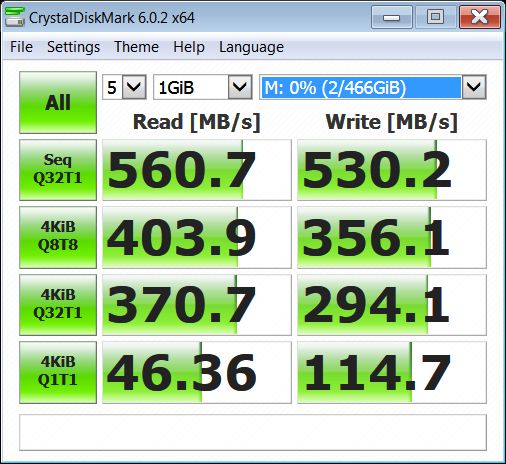Start the 4KiB Q32T1 test

[x=58, y=305]
